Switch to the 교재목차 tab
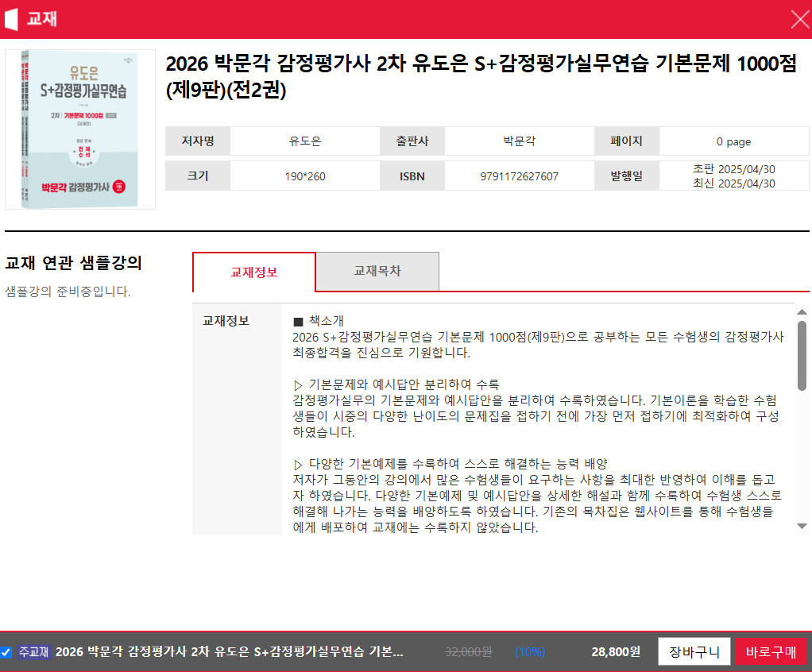Image resolution: width=812 pixels, height=672 pixels. click(x=377, y=271)
